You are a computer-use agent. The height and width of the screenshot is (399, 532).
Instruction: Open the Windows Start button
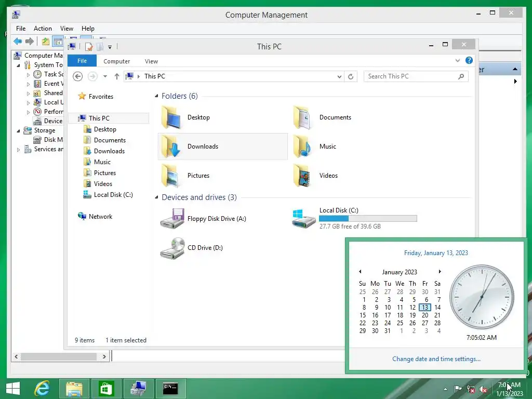[13, 388]
